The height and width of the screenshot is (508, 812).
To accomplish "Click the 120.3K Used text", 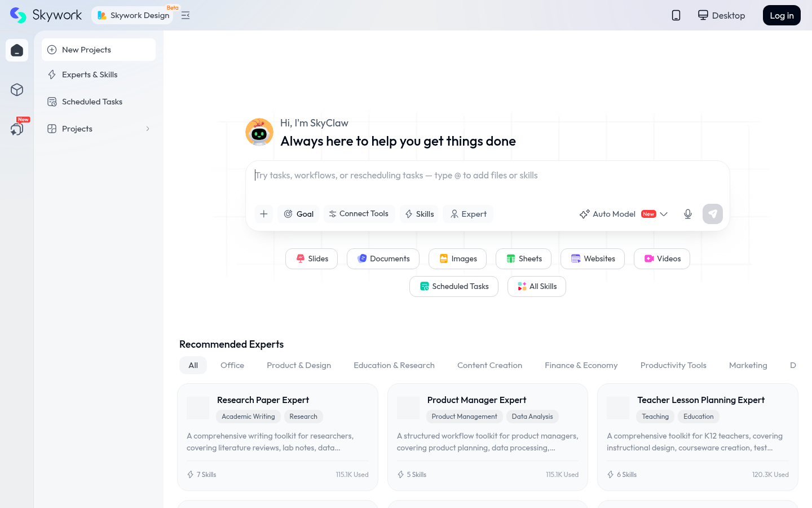I will (770, 475).
